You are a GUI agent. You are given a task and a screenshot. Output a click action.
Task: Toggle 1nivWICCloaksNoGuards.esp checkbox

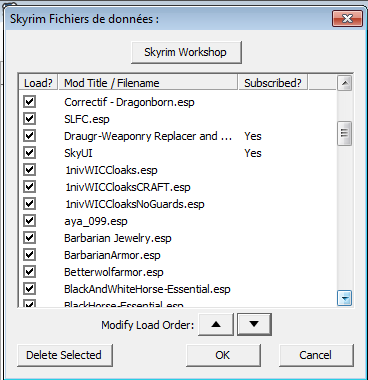(x=30, y=203)
